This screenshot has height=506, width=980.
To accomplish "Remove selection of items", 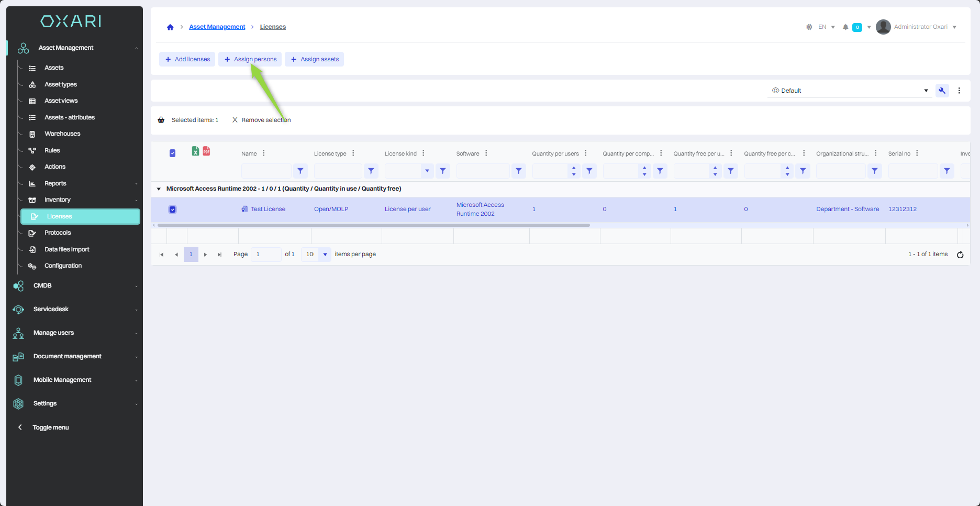I will [261, 120].
